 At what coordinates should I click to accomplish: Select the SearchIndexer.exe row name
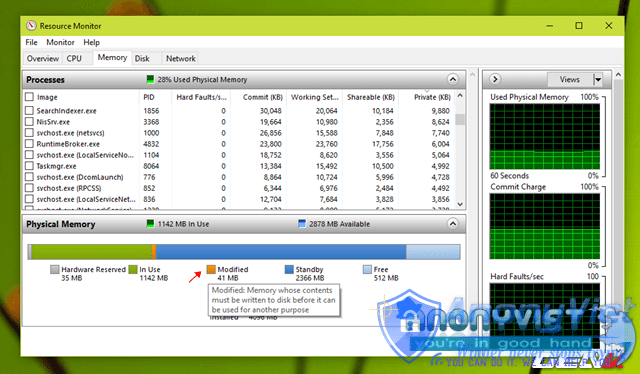coord(67,111)
